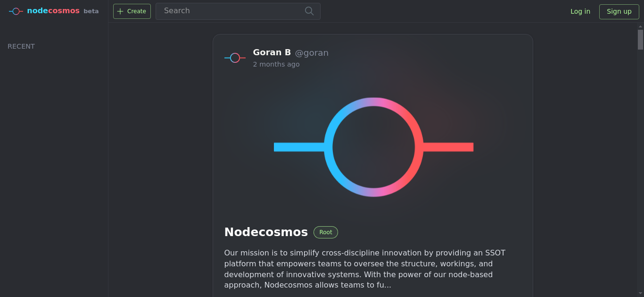The width and height of the screenshot is (644, 297).
Task: Click the RECENT sidebar heading
Action: pyautogui.click(x=21, y=46)
